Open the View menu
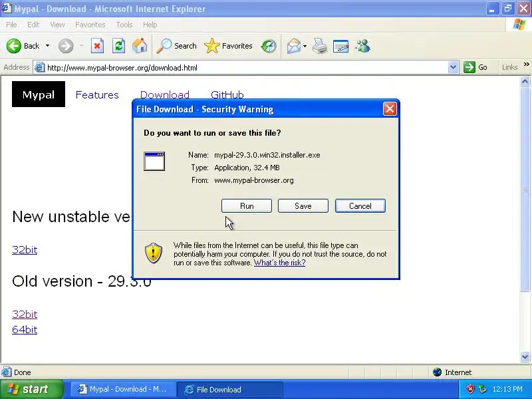The image size is (532, 399). pyautogui.click(x=57, y=25)
